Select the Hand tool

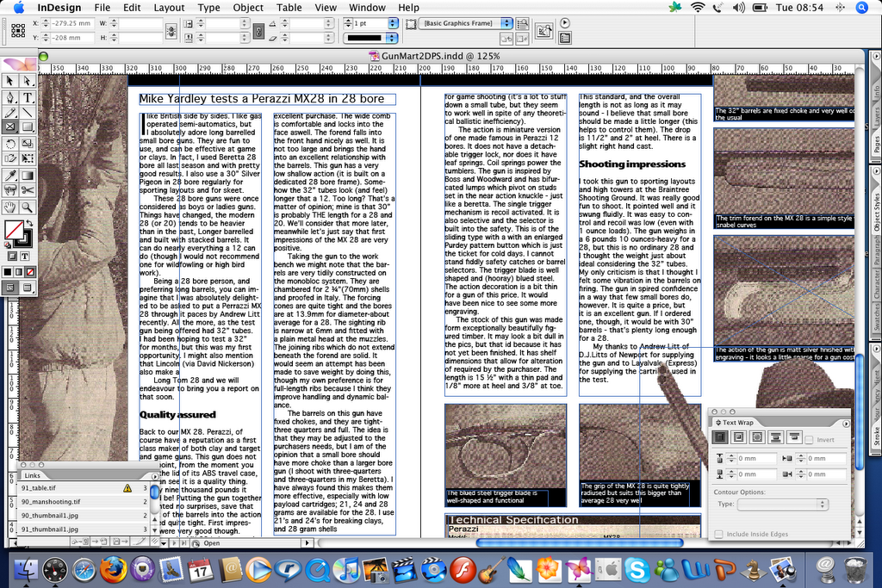(x=10, y=207)
